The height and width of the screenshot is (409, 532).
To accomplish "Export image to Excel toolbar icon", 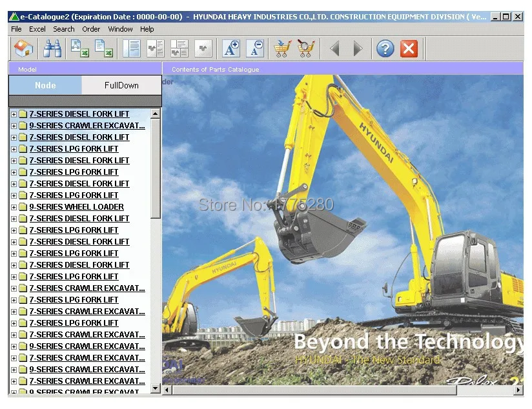I will coord(79,48).
